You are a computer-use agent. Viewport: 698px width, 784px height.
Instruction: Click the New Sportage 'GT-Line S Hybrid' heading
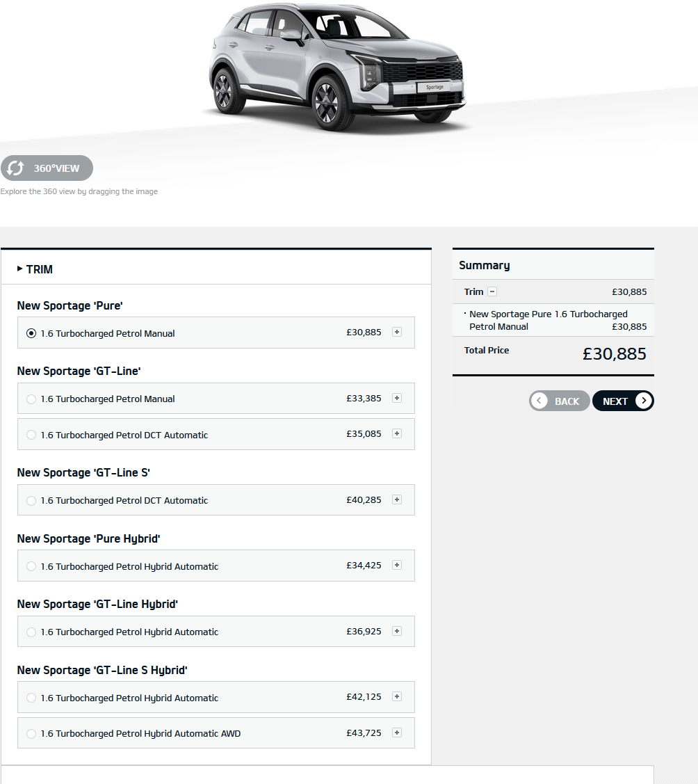click(x=102, y=670)
